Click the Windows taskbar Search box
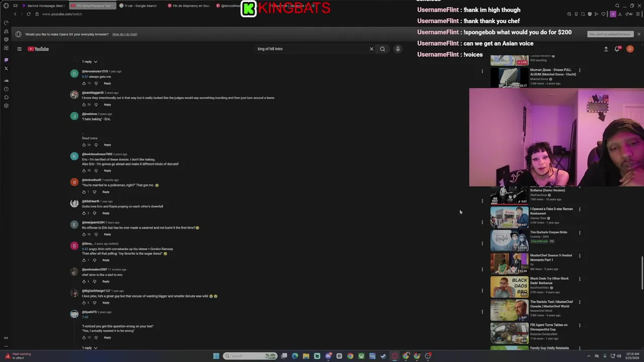 point(251,356)
